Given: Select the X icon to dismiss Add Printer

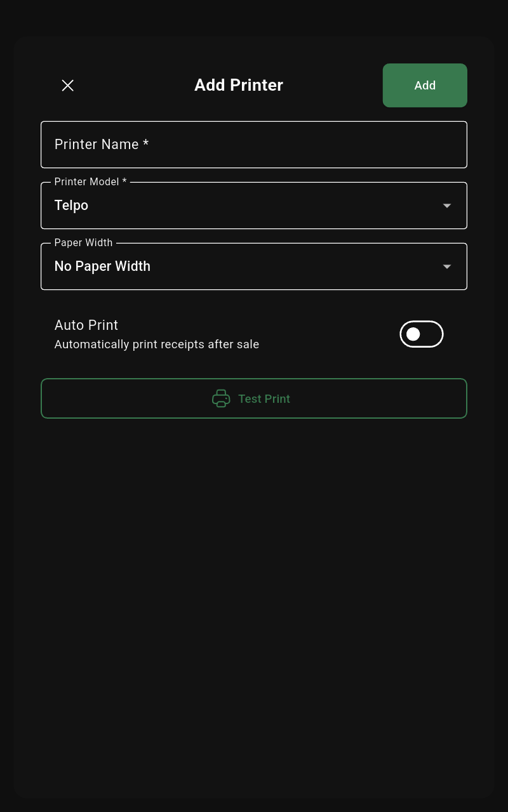Looking at the screenshot, I should coord(68,85).
